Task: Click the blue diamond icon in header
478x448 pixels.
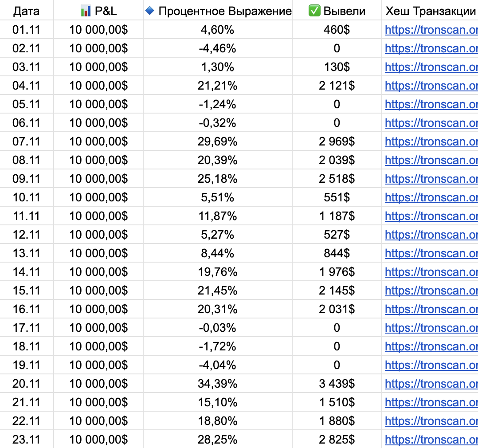Action: click(150, 11)
